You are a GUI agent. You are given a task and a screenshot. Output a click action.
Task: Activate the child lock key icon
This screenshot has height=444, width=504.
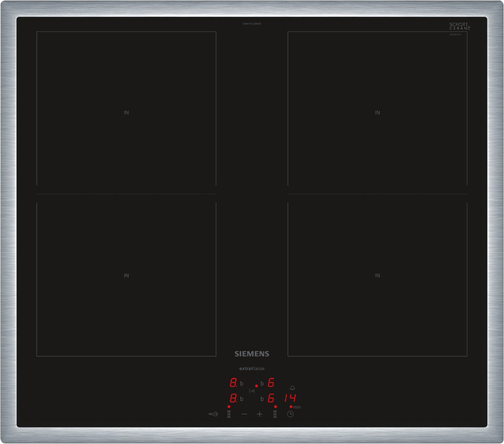click(x=213, y=414)
